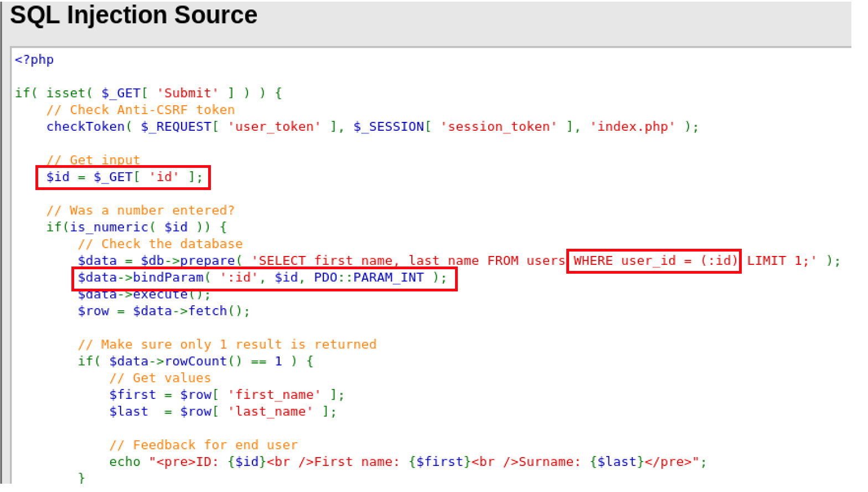Click the checkToken function call
Screen dimensions: 868x492
pos(86,127)
